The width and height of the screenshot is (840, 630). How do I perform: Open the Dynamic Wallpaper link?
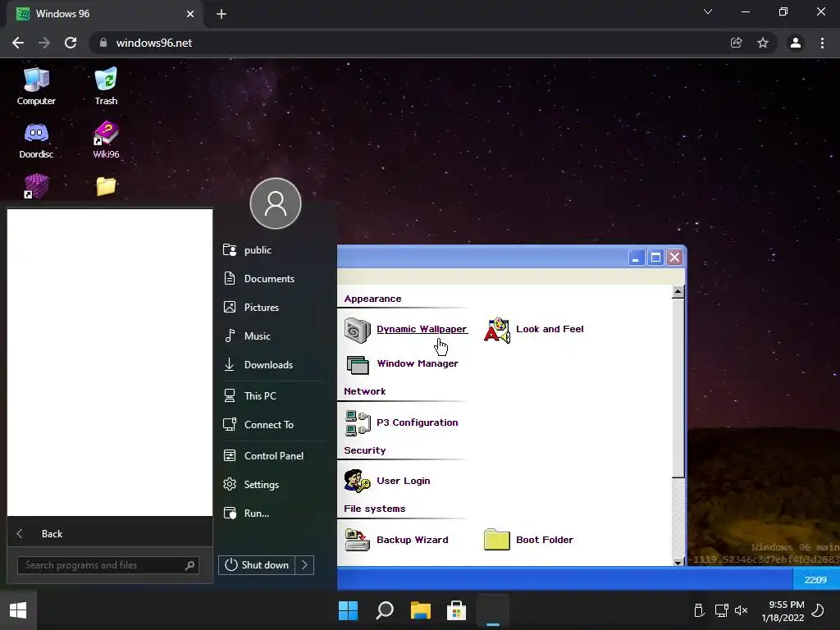422,329
